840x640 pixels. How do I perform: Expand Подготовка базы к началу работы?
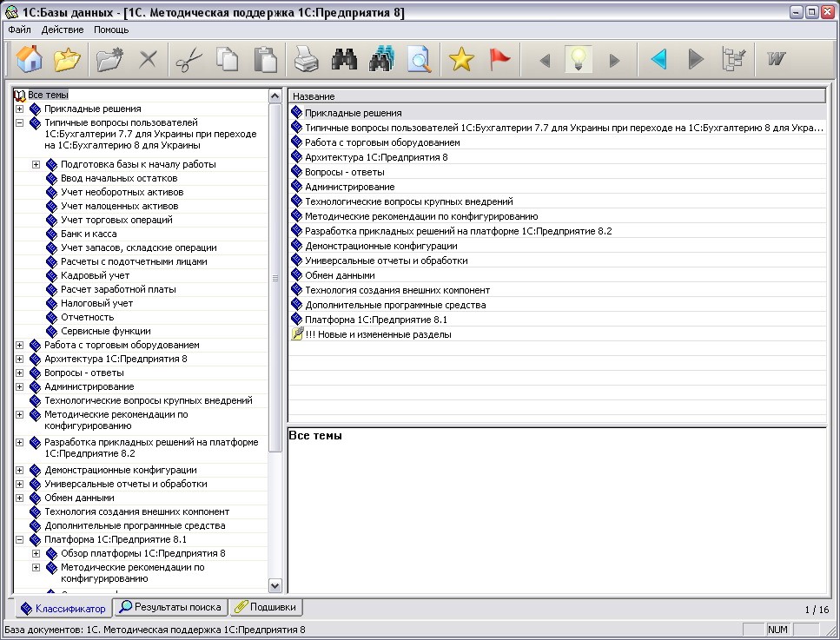(36, 164)
